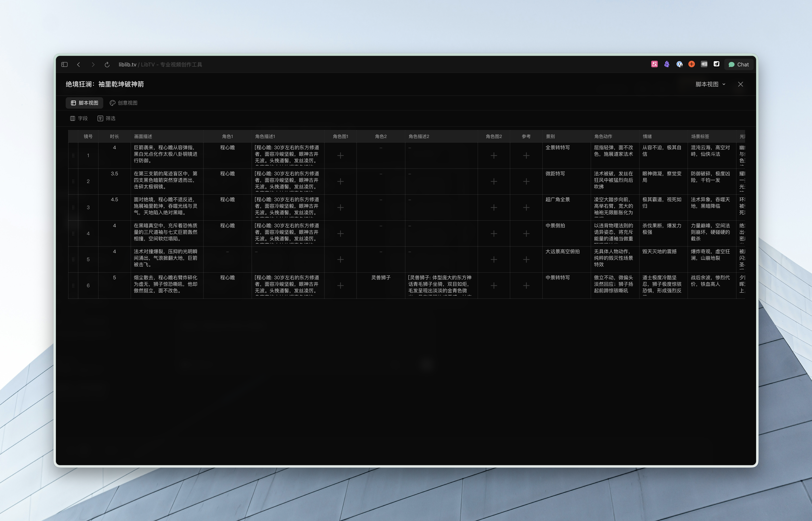Click the white paper plane extension icon

[717, 64]
